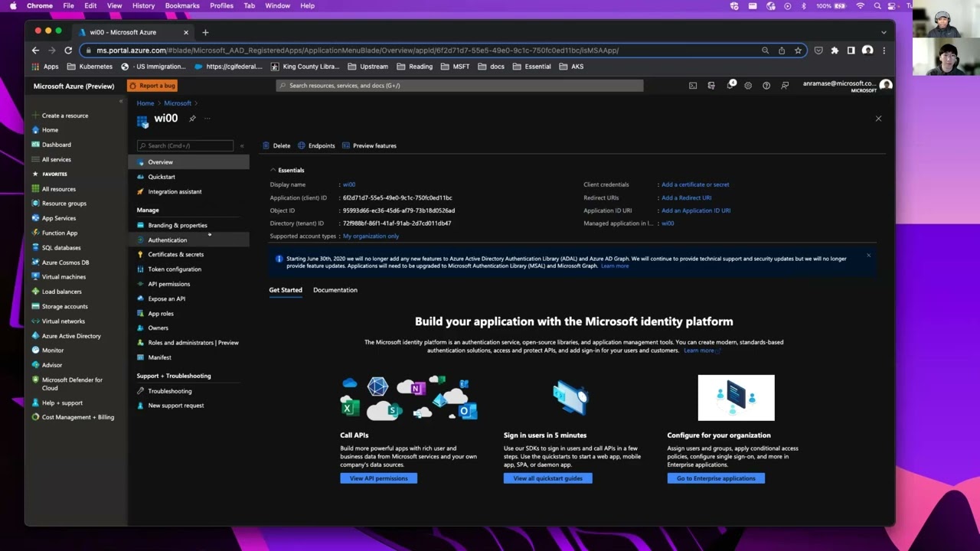Focus the Search resources, services, and docs field
Image resolution: width=980 pixels, height=551 pixels.
click(x=459, y=86)
